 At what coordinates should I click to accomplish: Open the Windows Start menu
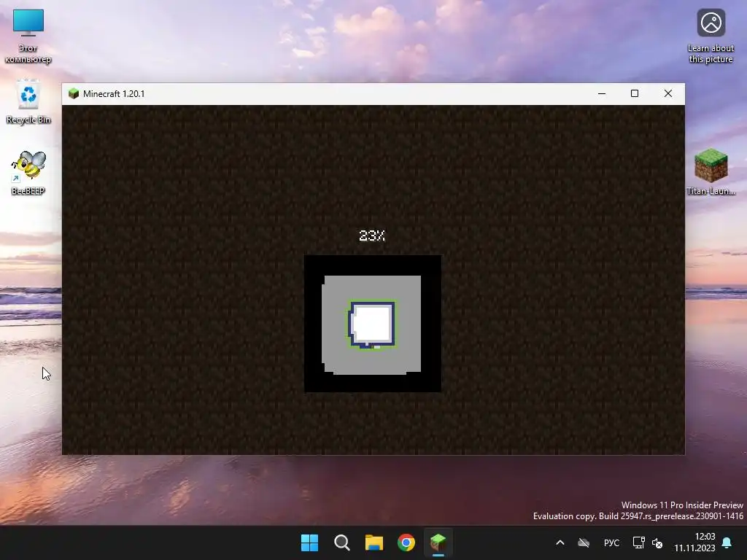pyautogui.click(x=309, y=542)
